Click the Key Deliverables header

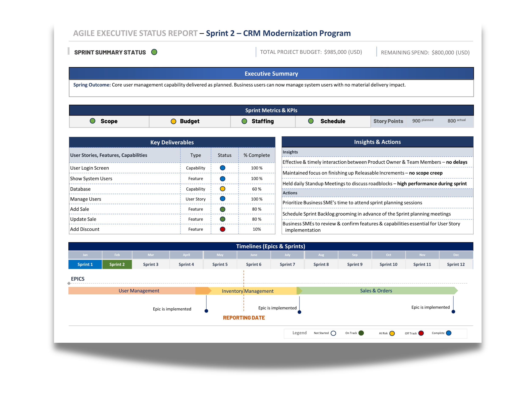point(172,142)
